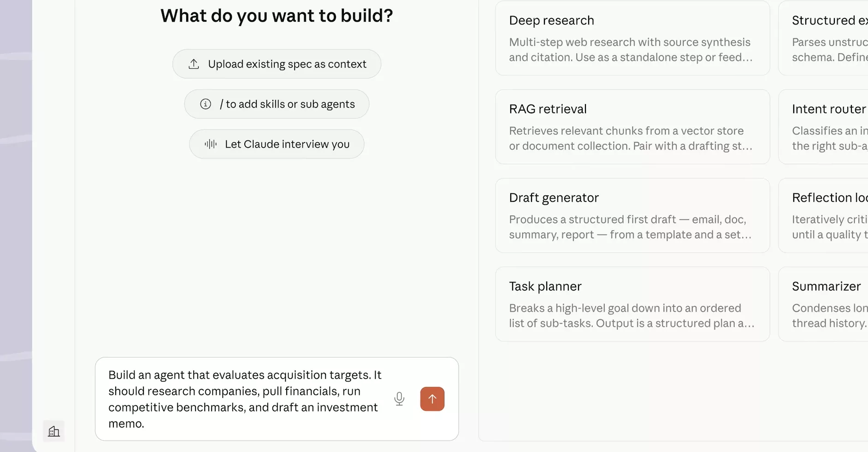Choose Let Claude interview you
Image resolution: width=868 pixels, height=452 pixels.
(x=277, y=144)
